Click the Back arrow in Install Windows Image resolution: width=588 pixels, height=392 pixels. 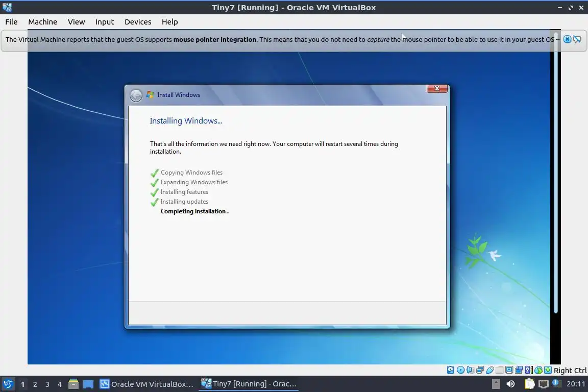(136, 95)
